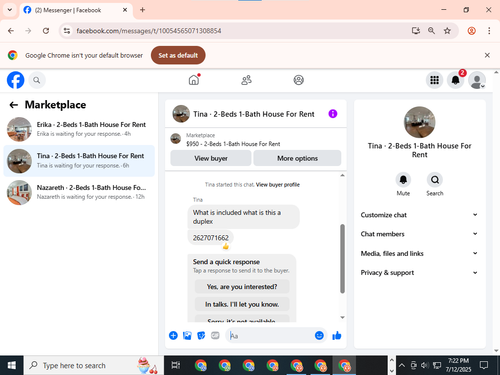Open the purple conversation information icon

(x=333, y=114)
